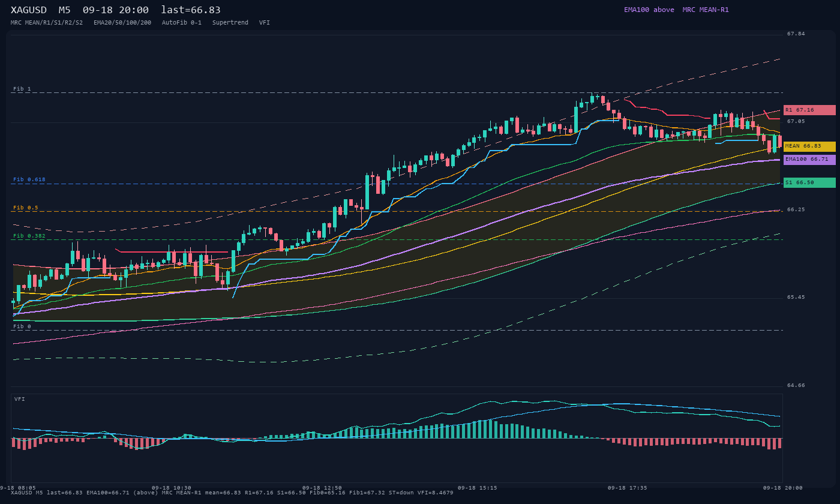Image resolution: width=840 pixels, height=504 pixels.
Task: Click the 67.05 price axis label
Action: pos(796,121)
